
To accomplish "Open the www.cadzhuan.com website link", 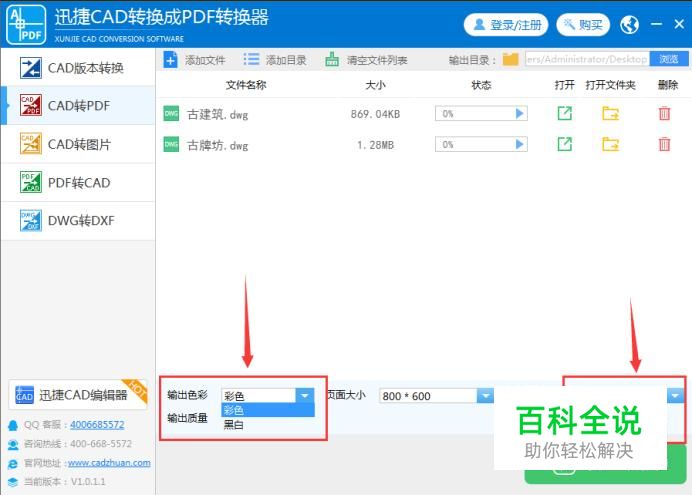I will coord(109,463).
